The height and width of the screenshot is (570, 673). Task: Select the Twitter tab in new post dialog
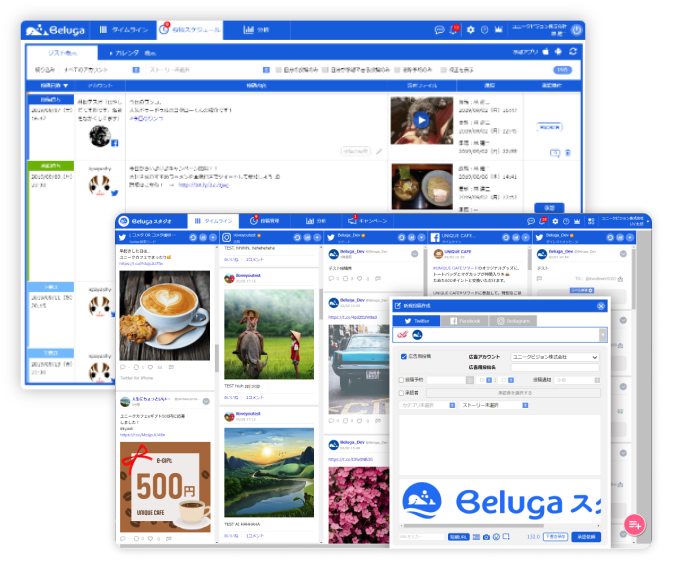416,321
